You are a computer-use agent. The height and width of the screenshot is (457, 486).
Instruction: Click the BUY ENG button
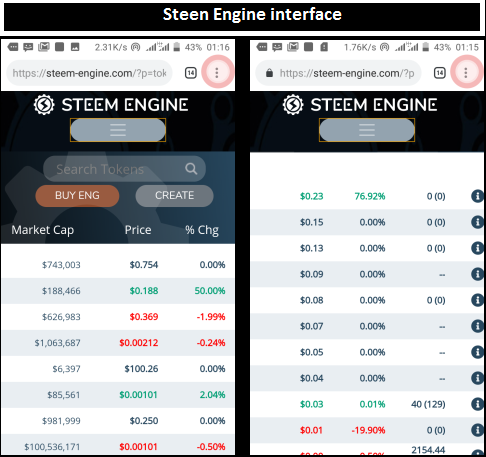[77, 195]
